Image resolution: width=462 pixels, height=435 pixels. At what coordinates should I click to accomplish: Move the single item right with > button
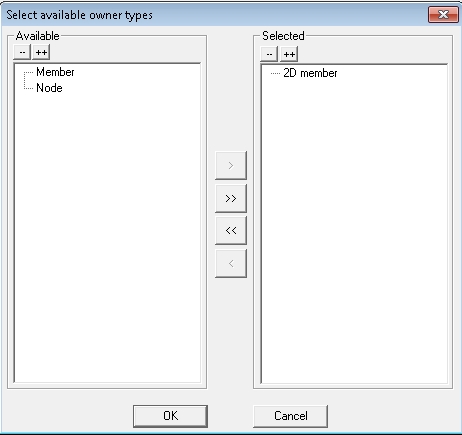[x=231, y=165]
